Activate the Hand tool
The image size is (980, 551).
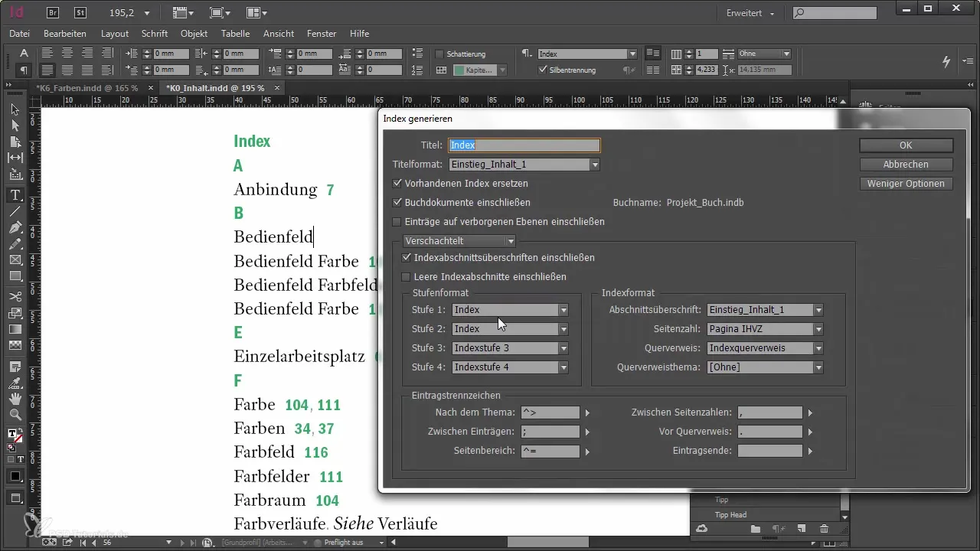click(15, 399)
